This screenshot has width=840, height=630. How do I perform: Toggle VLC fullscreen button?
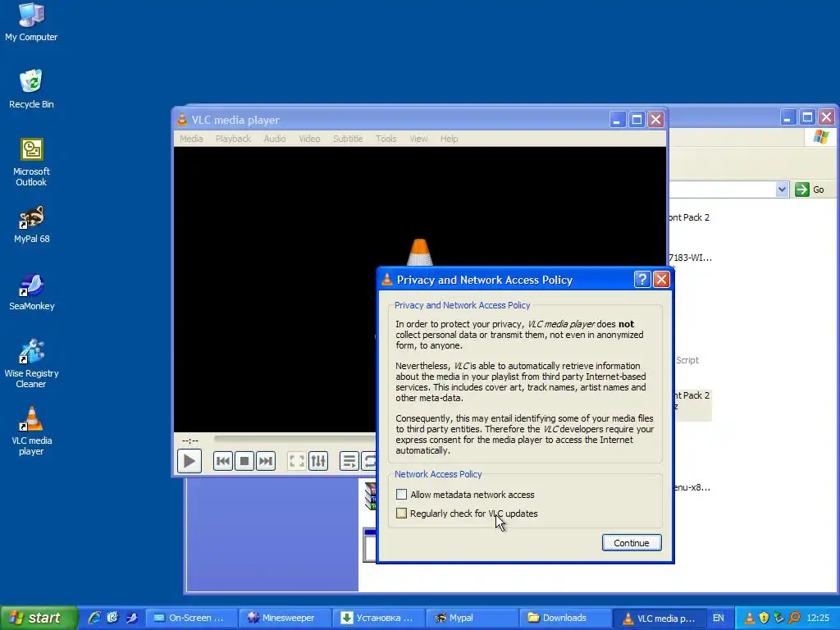pos(297,461)
